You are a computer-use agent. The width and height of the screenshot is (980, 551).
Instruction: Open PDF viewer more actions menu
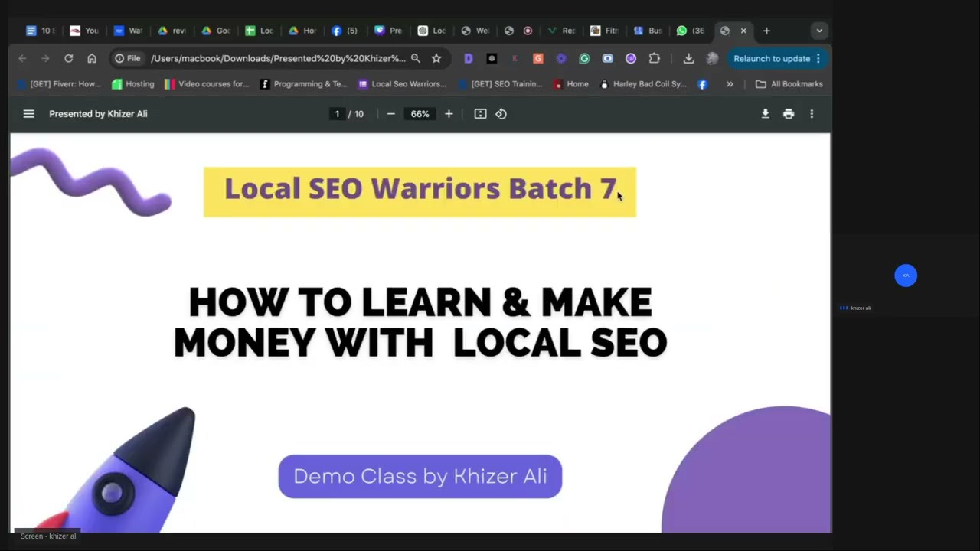pos(812,114)
